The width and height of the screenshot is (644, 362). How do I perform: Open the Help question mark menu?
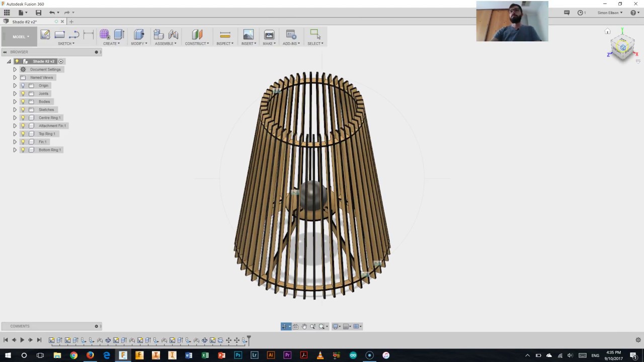(634, 13)
